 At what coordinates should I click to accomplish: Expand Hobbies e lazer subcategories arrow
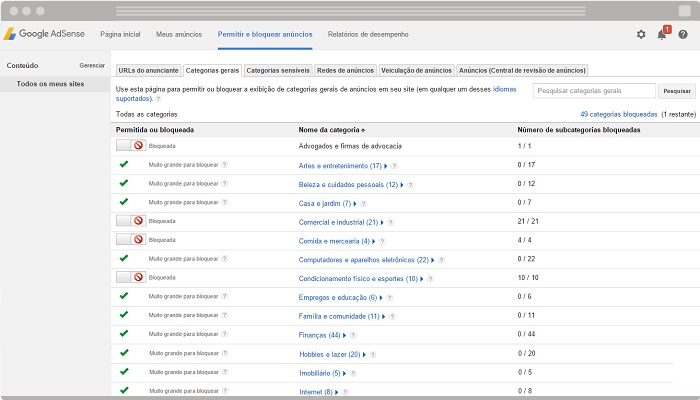(x=364, y=354)
